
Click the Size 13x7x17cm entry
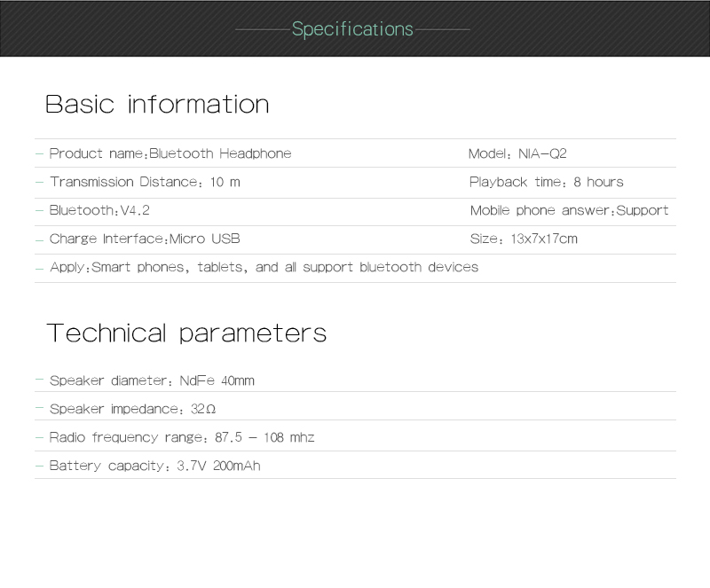click(x=523, y=239)
